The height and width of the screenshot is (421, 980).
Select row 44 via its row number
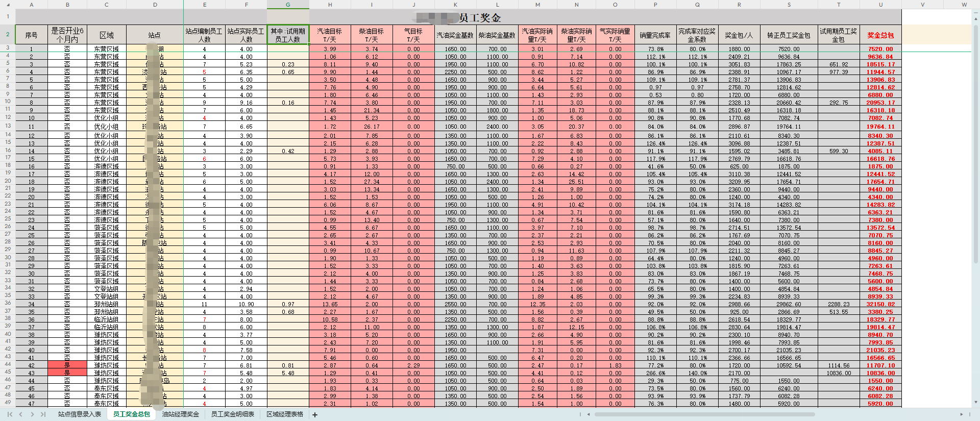pyautogui.click(x=8, y=364)
